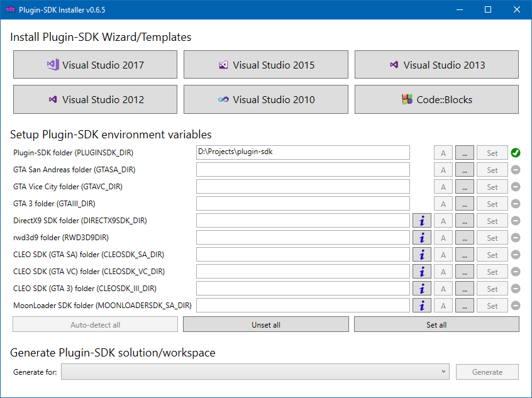This screenshot has width=532, height=398.
Task: Click grey status icon for GTA 3 folder
Action: click(516, 204)
